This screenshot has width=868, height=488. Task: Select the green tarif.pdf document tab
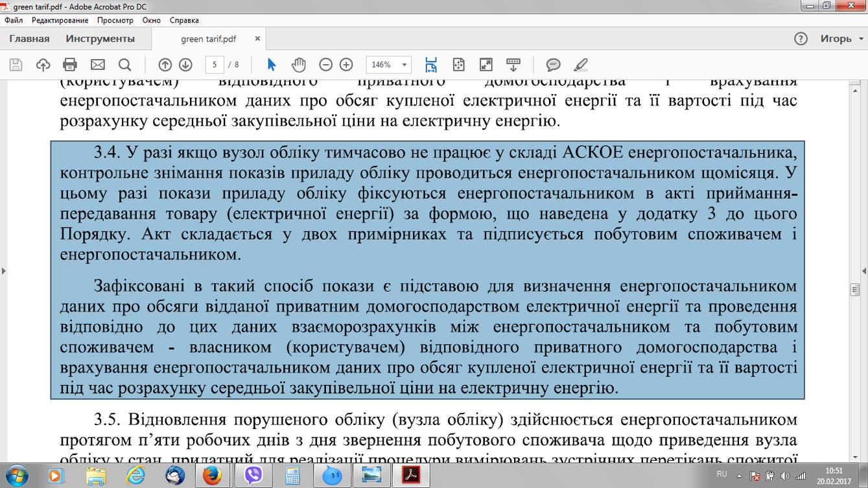[208, 39]
